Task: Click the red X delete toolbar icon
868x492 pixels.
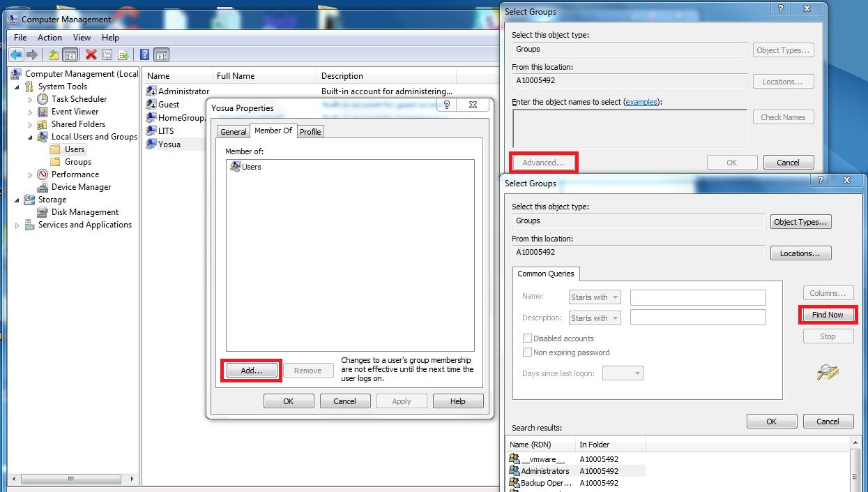Action: click(90, 54)
